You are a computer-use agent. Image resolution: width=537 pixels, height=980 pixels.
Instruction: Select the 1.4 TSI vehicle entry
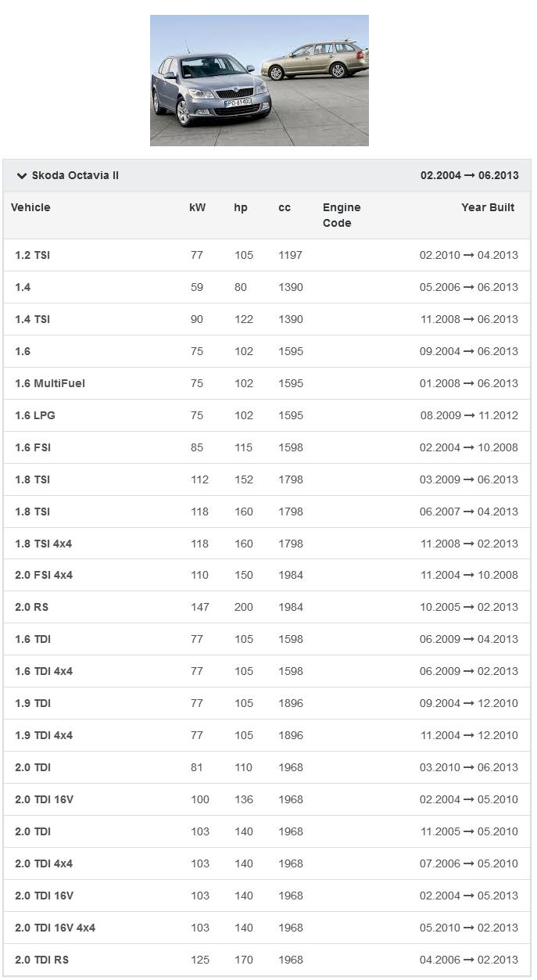tap(33, 319)
